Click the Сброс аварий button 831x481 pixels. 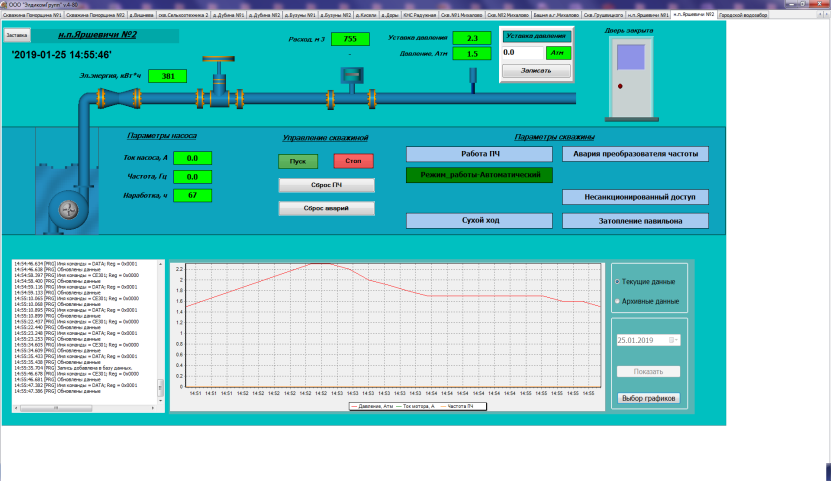pos(325,208)
